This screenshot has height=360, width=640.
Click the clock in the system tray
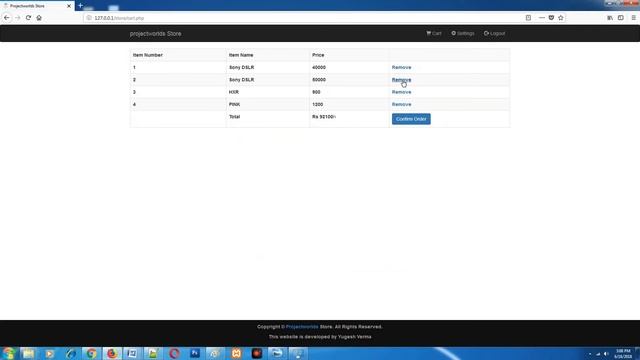pyautogui.click(x=623, y=353)
